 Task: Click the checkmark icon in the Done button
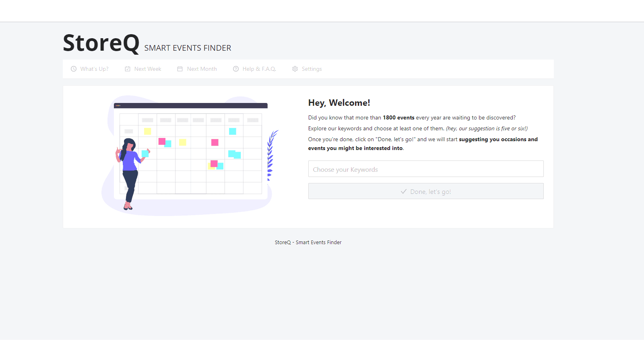click(404, 191)
